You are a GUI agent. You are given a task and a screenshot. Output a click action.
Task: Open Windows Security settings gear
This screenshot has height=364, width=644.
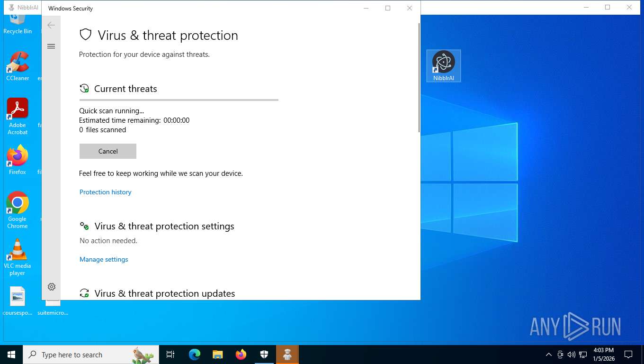point(52,287)
